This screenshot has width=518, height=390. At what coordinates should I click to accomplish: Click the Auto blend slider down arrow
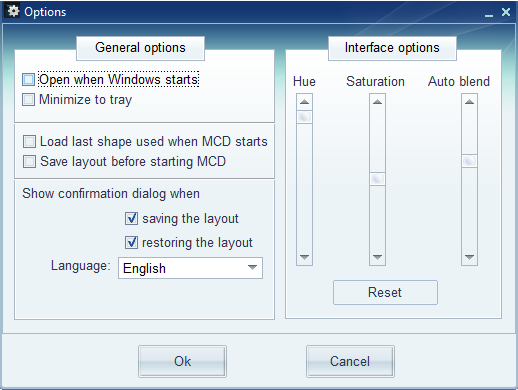coord(469,257)
